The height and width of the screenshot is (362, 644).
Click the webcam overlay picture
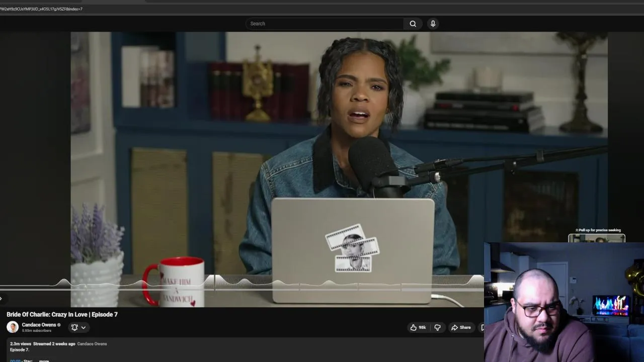click(x=564, y=302)
